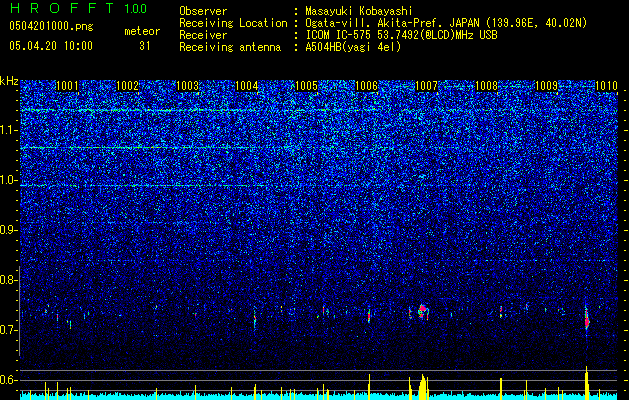This screenshot has width=629, height=400.
Task: Click the 1001 time marker
Action: [67, 86]
